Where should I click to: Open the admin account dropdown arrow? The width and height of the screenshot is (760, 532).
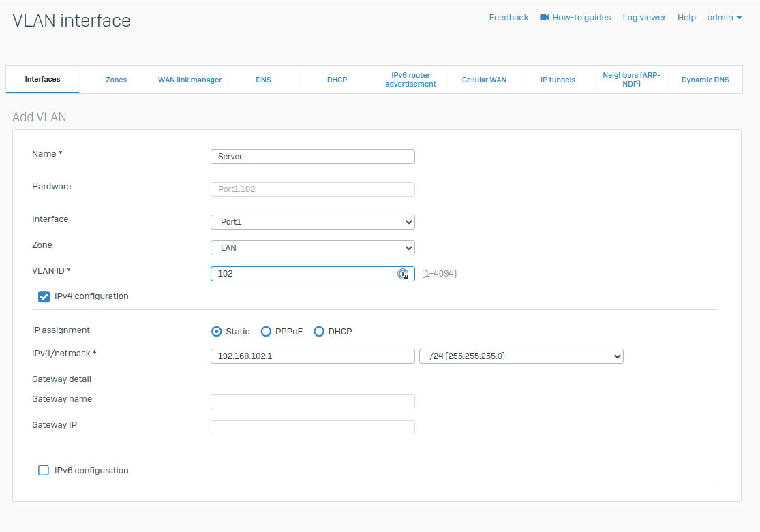739,18
